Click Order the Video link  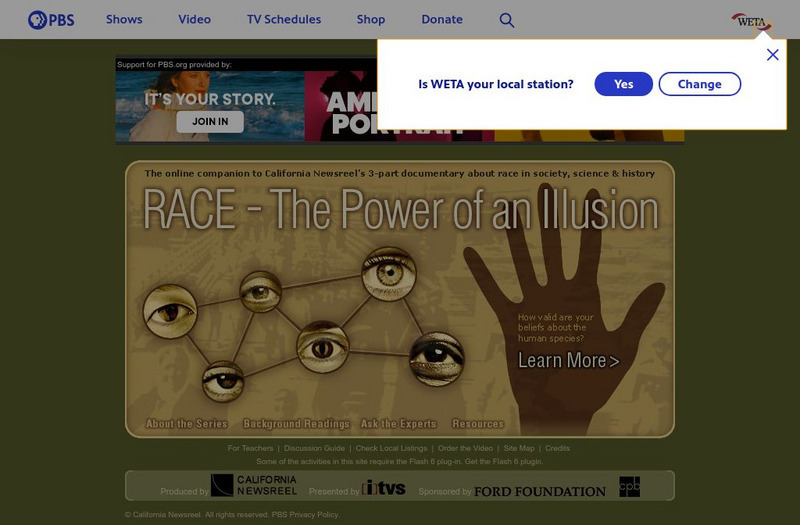[x=465, y=448]
